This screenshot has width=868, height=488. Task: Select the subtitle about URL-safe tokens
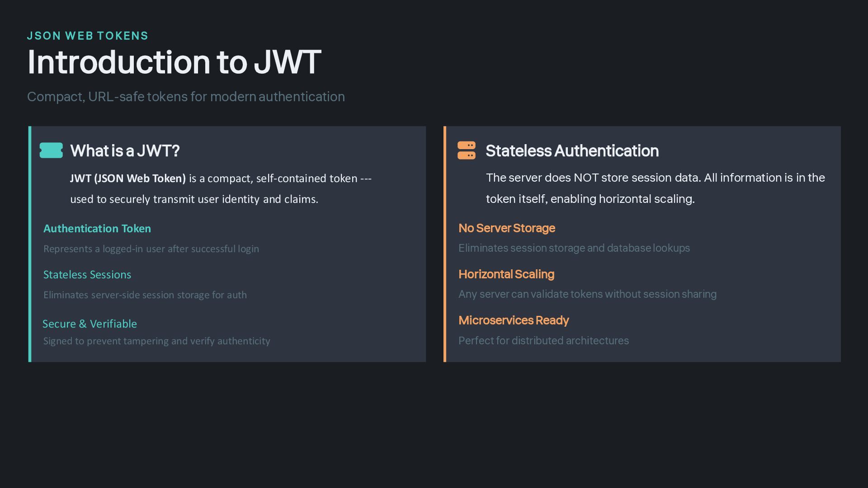pos(186,97)
